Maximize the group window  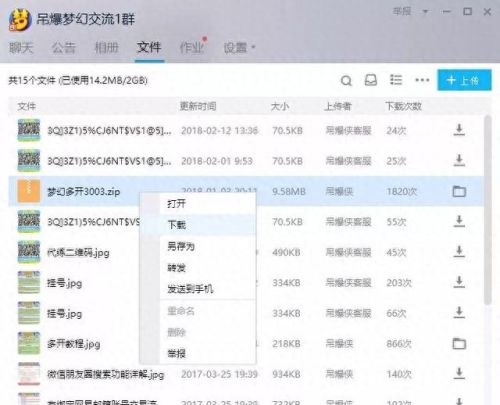(x=467, y=12)
